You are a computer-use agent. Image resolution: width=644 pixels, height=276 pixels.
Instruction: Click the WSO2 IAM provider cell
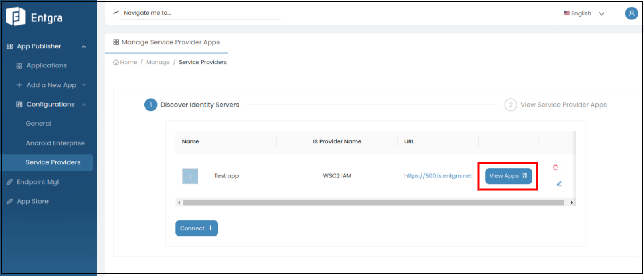coord(337,176)
